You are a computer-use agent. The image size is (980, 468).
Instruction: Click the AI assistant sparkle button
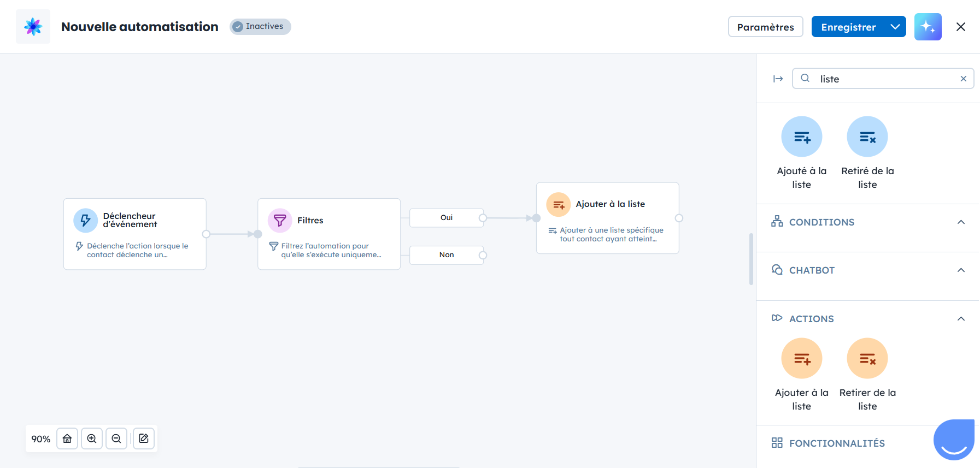928,27
